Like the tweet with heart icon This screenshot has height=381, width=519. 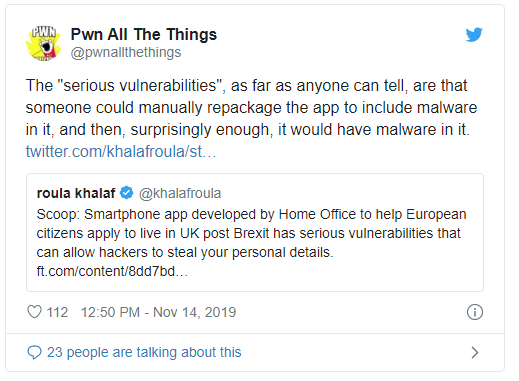click(x=34, y=312)
